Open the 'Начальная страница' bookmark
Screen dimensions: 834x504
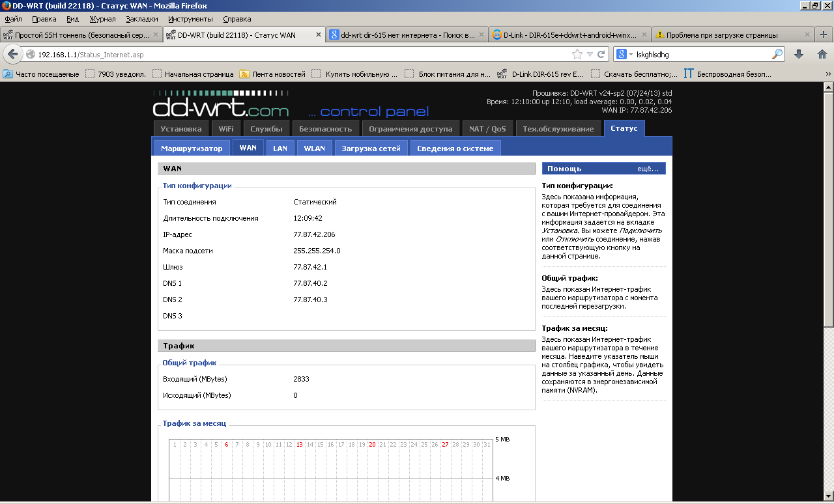coord(193,74)
